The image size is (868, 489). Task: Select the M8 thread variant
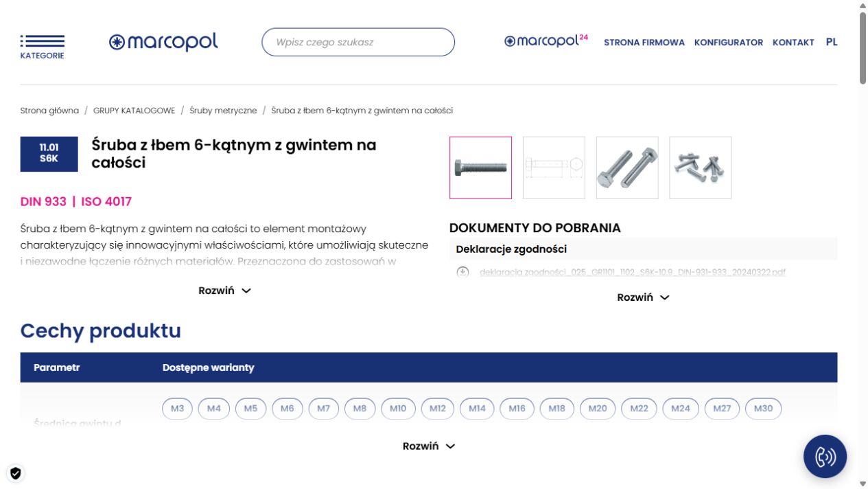point(360,409)
